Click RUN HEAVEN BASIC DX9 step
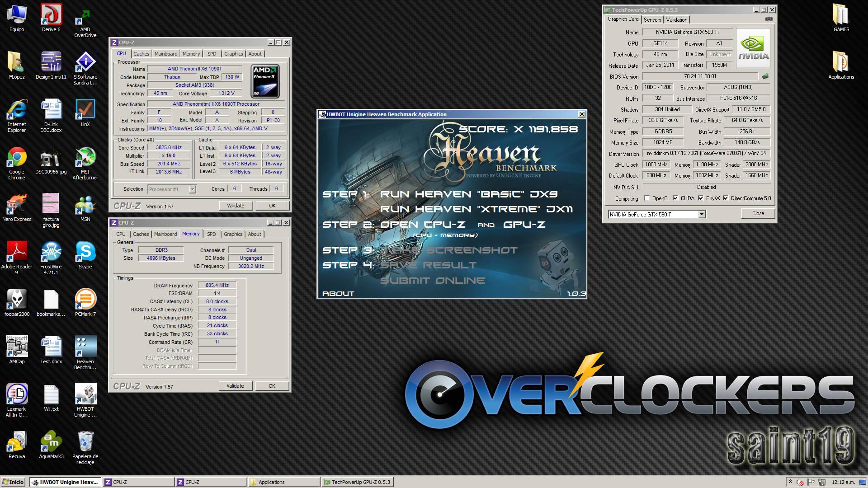Screen dimensions: 868x488 tap(469, 194)
